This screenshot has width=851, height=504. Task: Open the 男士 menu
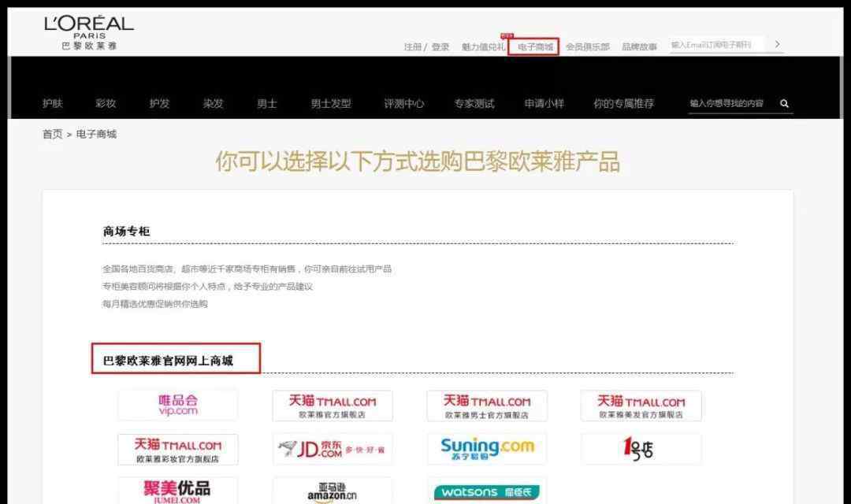pos(267,103)
